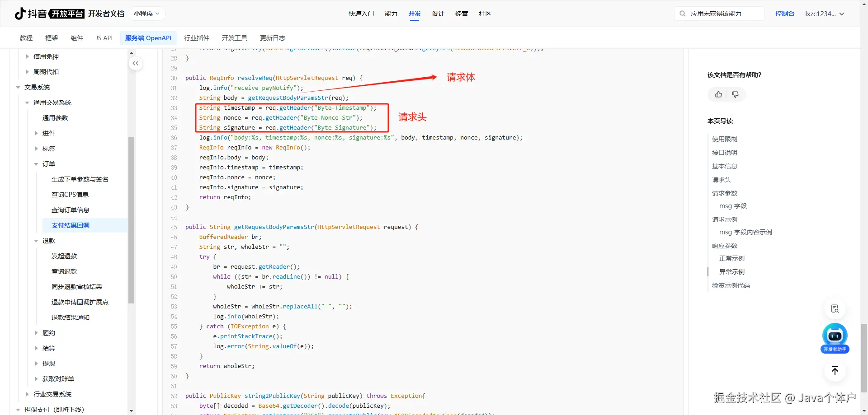The width and height of the screenshot is (868, 415).
Task: Open the 经营 top menu
Action: (x=462, y=14)
